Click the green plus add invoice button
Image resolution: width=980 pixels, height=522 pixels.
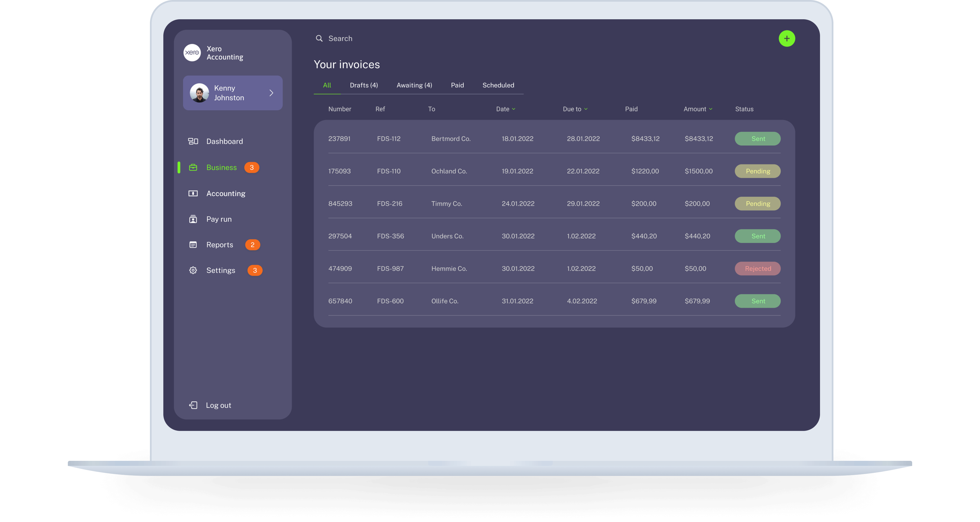[x=786, y=39]
